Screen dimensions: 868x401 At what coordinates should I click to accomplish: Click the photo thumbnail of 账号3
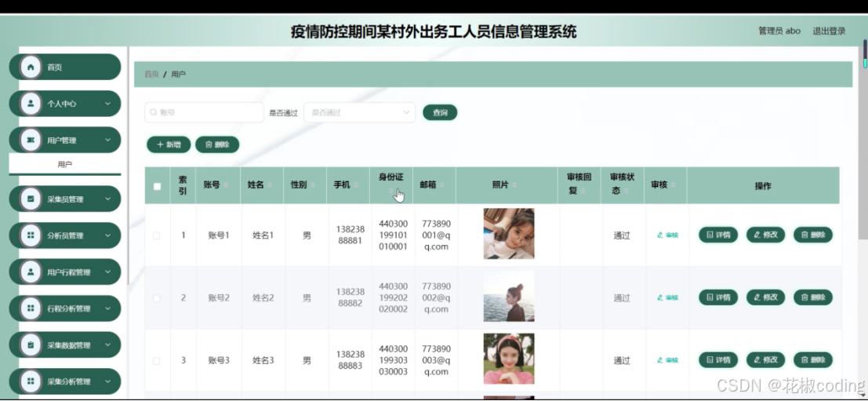point(509,359)
